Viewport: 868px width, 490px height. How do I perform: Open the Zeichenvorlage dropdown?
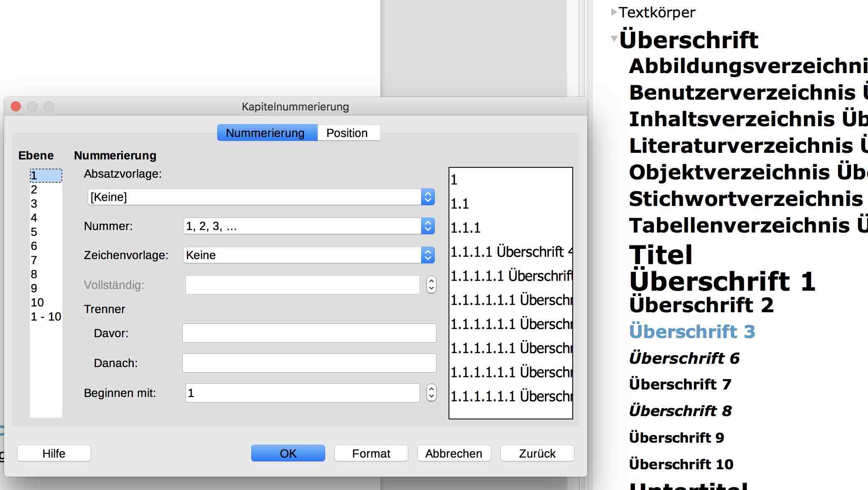click(x=427, y=255)
